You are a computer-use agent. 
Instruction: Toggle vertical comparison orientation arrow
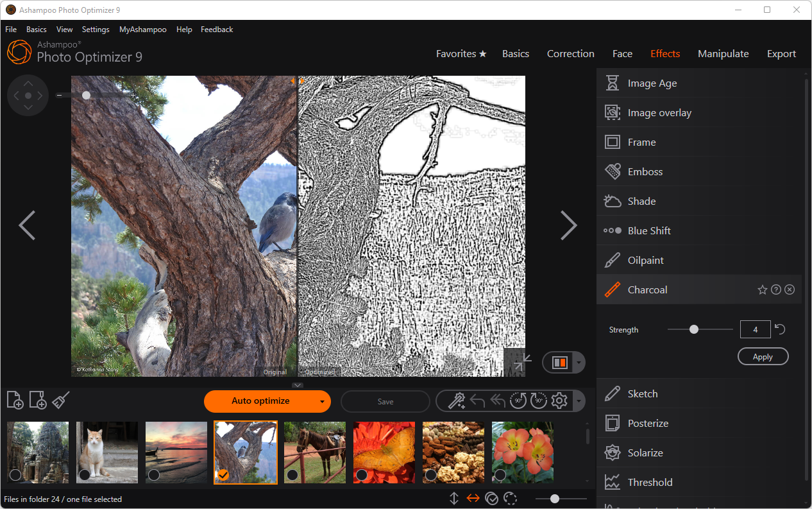454,498
